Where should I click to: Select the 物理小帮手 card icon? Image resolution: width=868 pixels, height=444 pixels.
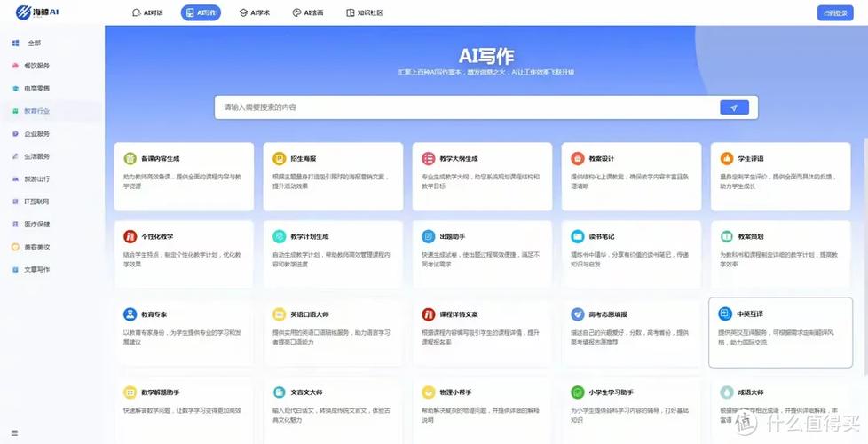pos(429,392)
